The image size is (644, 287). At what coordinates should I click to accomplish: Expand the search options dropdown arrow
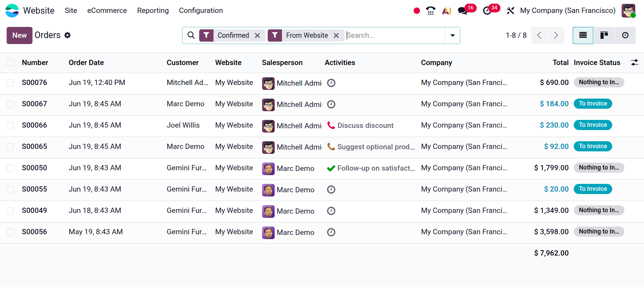point(453,35)
